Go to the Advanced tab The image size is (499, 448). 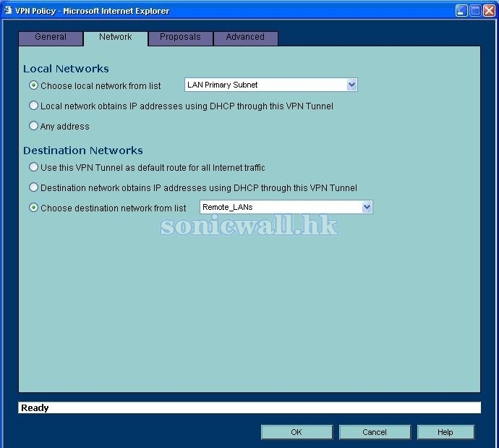[245, 38]
